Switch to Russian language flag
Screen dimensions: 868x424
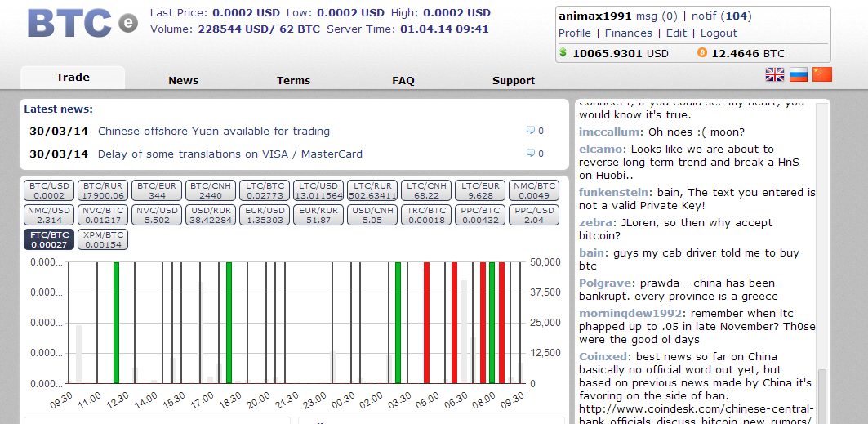[799, 74]
